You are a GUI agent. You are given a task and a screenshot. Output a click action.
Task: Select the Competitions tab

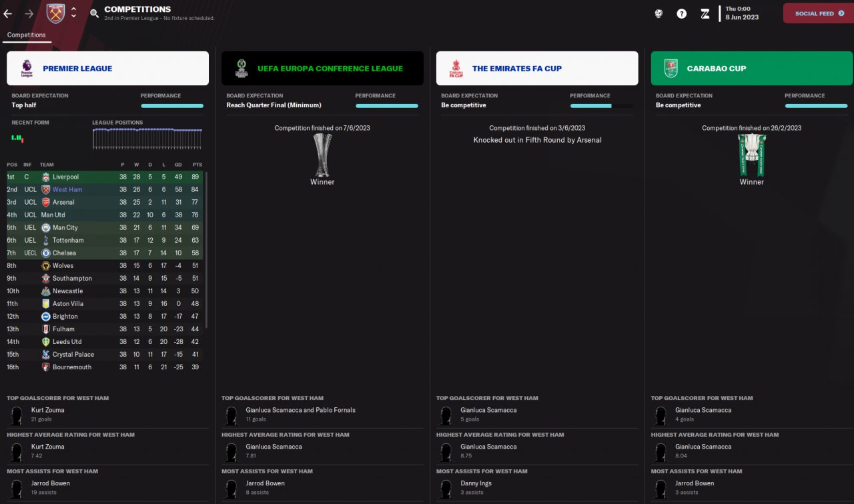pos(27,35)
